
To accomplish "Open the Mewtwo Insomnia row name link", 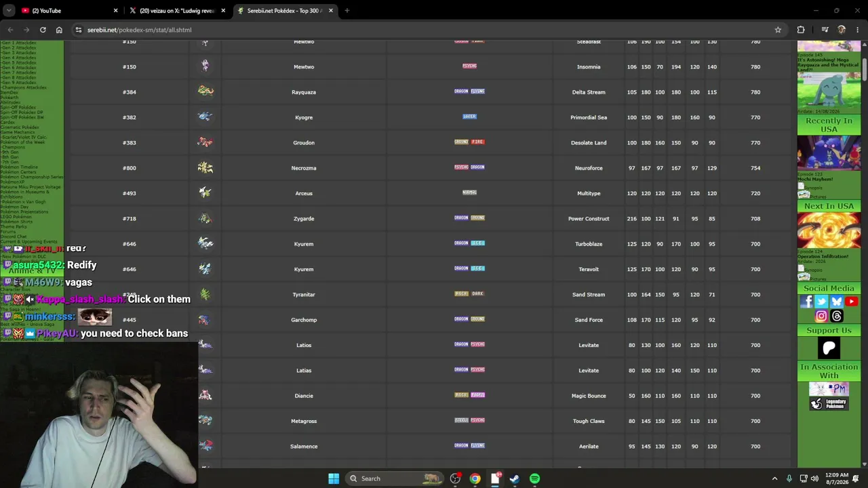I will coord(304,66).
